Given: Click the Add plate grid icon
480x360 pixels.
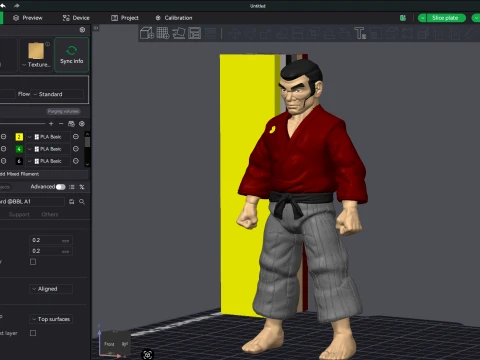Looking at the screenshot, I should coord(163,33).
